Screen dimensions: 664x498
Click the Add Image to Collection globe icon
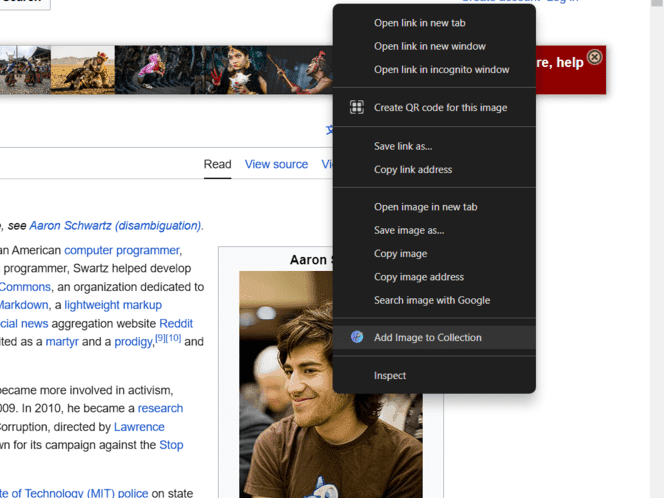(x=357, y=337)
